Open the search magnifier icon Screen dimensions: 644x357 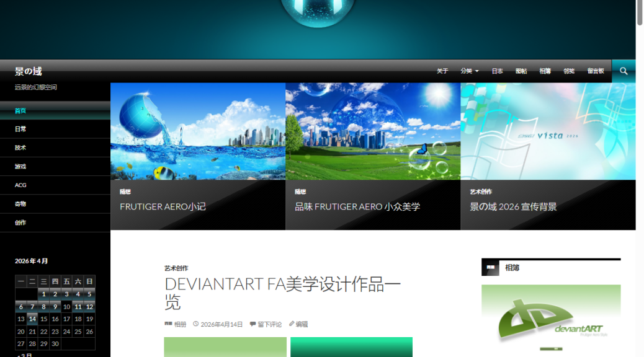click(x=624, y=71)
